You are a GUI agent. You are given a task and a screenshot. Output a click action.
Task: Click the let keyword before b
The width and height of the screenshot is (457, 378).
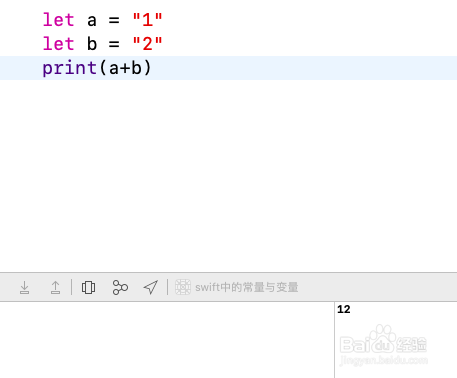tap(58, 44)
